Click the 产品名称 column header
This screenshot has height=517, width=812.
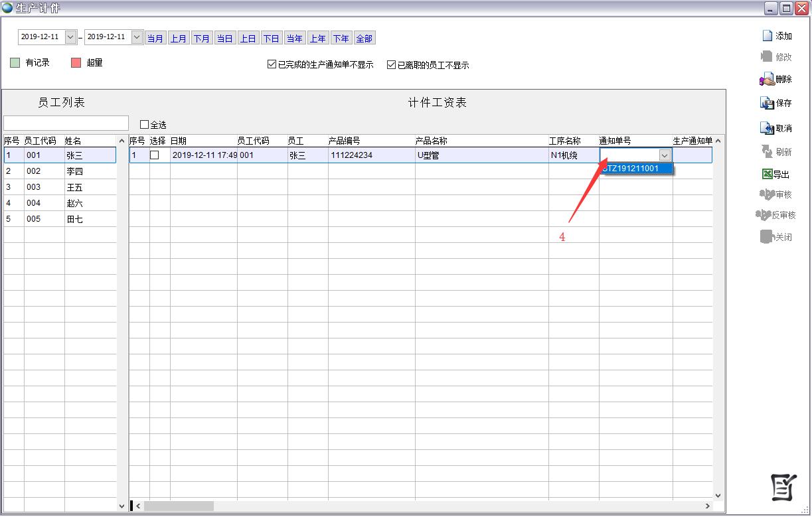click(x=432, y=141)
